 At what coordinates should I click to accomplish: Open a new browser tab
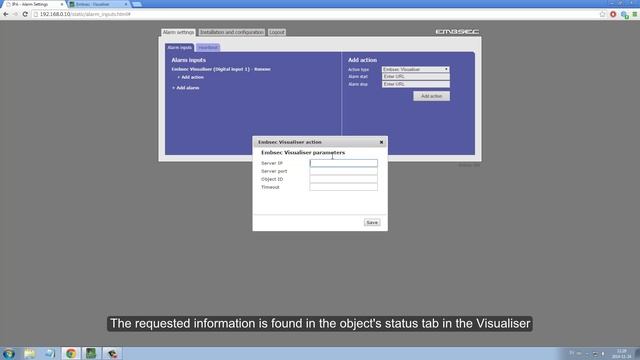[137, 4]
